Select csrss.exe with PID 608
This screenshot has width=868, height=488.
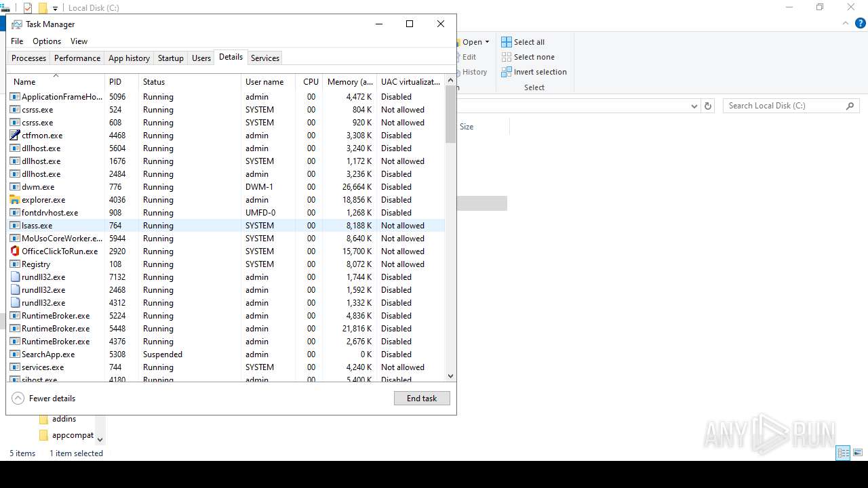click(226, 123)
